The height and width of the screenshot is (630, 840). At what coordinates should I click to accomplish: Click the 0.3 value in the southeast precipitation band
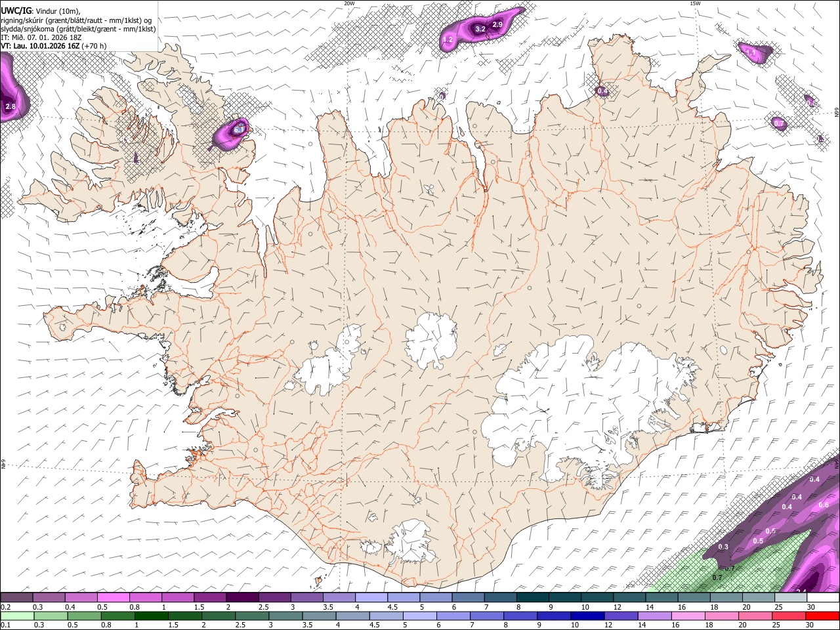click(x=723, y=547)
